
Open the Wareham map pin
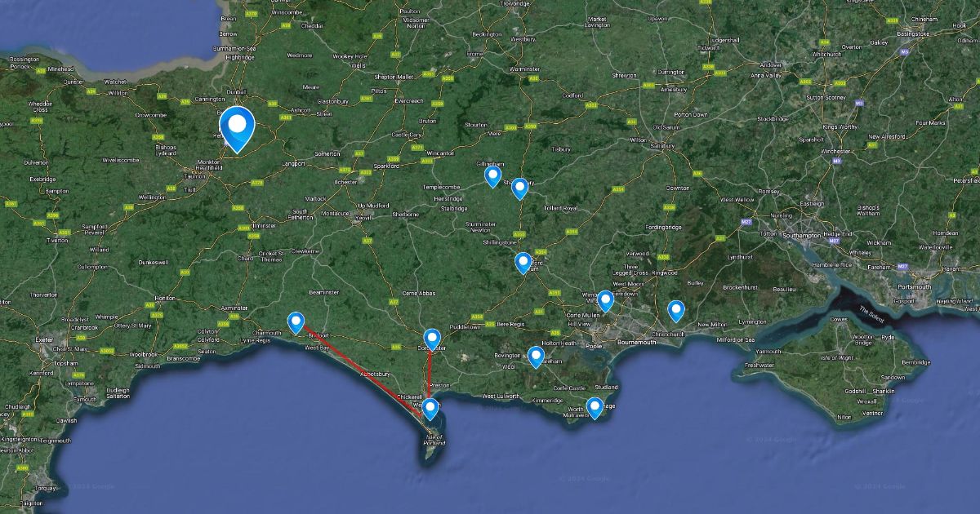[535, 357]
